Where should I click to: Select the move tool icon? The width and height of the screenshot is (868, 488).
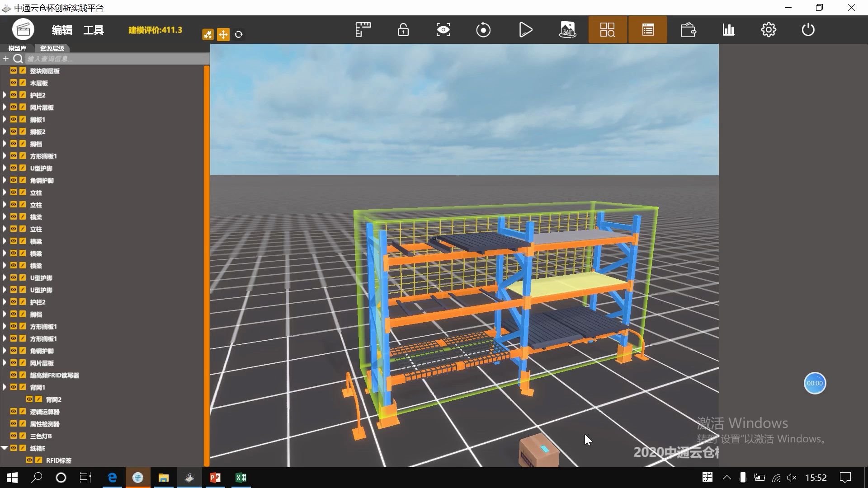point(223,34)
